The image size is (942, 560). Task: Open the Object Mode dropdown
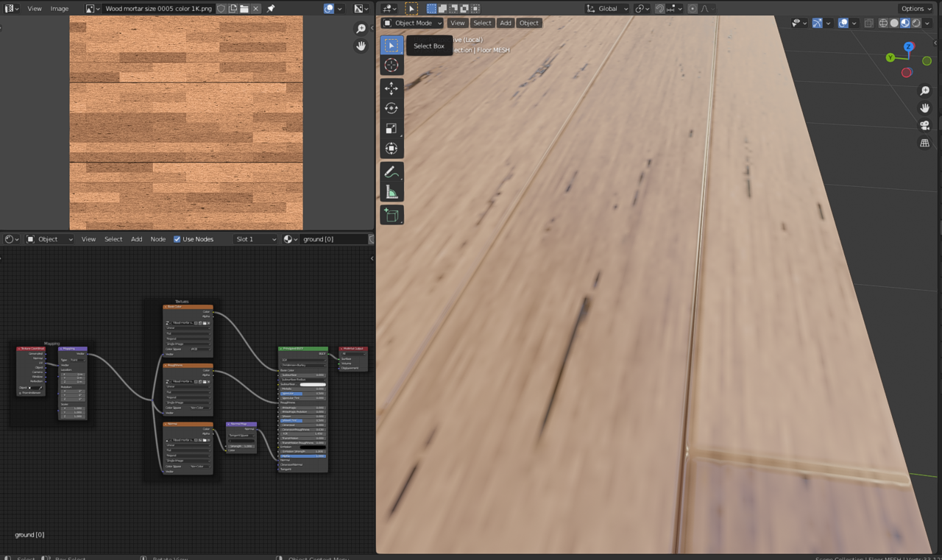point(413,23)
